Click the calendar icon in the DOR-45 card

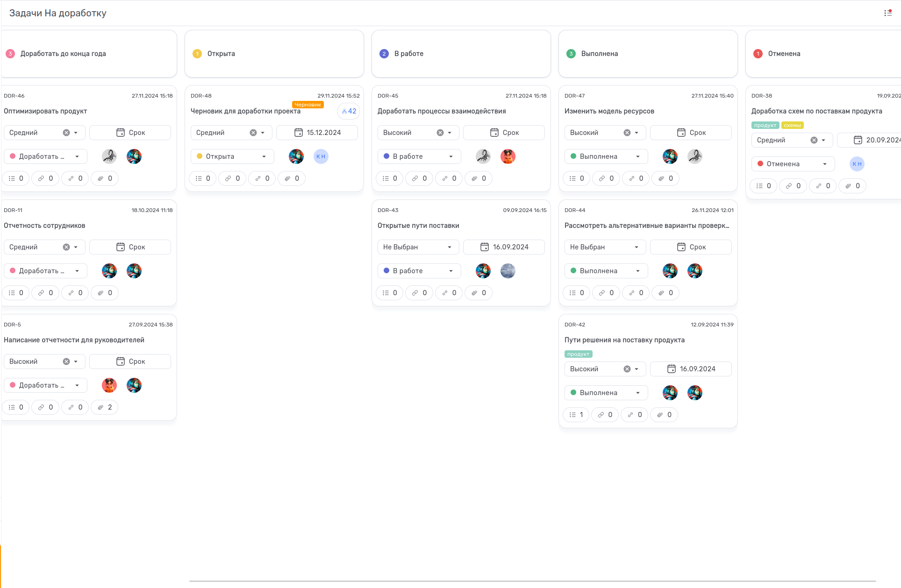coord(494,133)
